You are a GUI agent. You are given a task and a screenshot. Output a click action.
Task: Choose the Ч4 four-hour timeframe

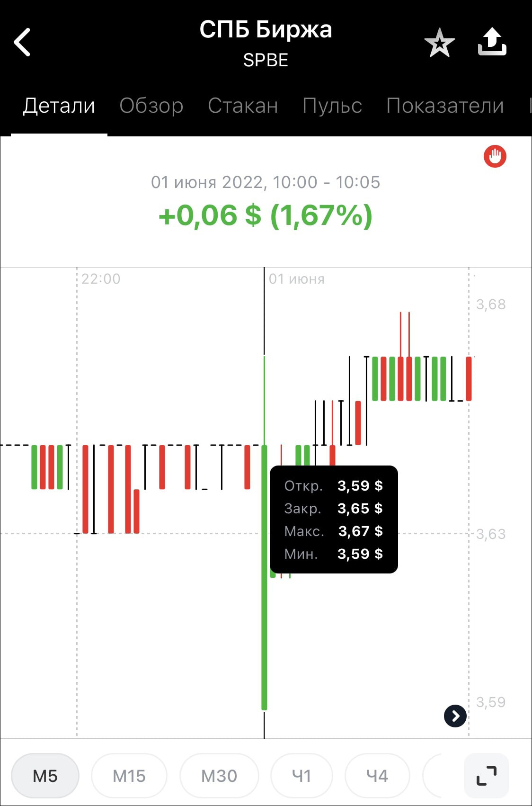click(x=377, y=776)
